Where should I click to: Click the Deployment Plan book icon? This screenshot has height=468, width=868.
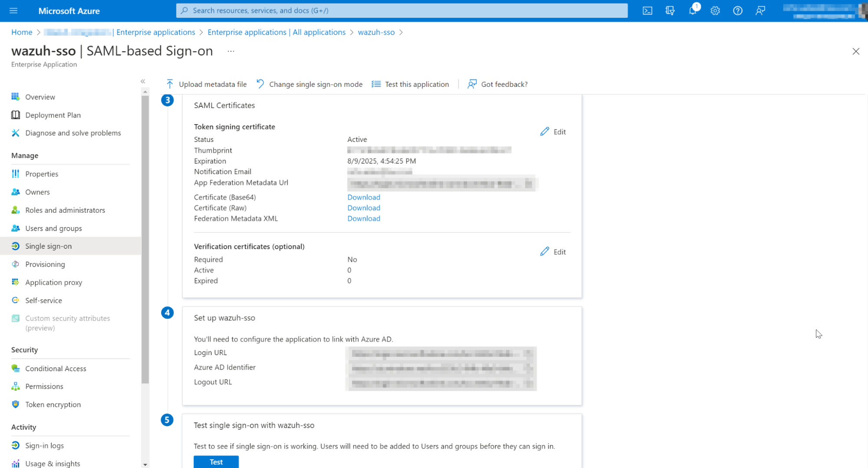pyautogui.click(x=16, y=115)
